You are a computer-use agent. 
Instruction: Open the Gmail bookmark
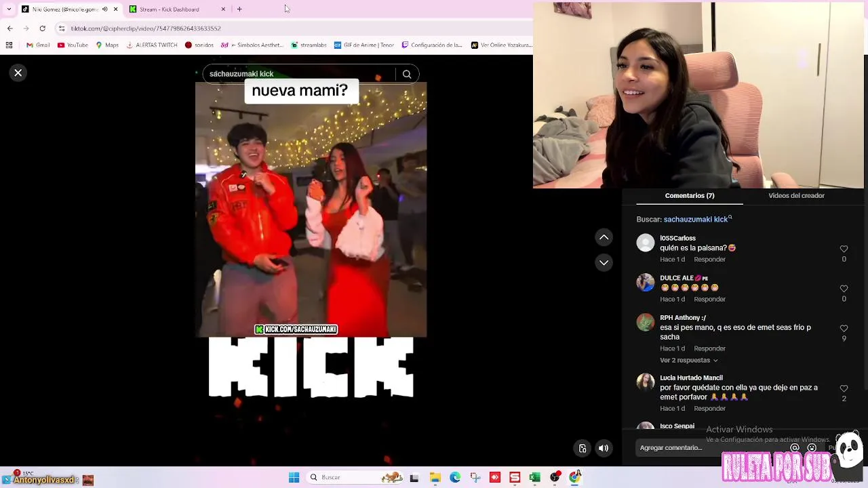pos(38,45)
